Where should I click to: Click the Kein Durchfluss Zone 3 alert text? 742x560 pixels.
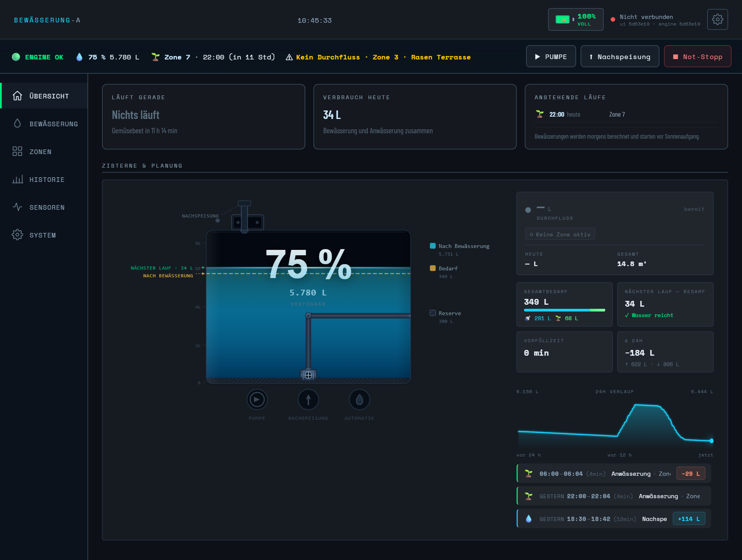tap(383, 57)
